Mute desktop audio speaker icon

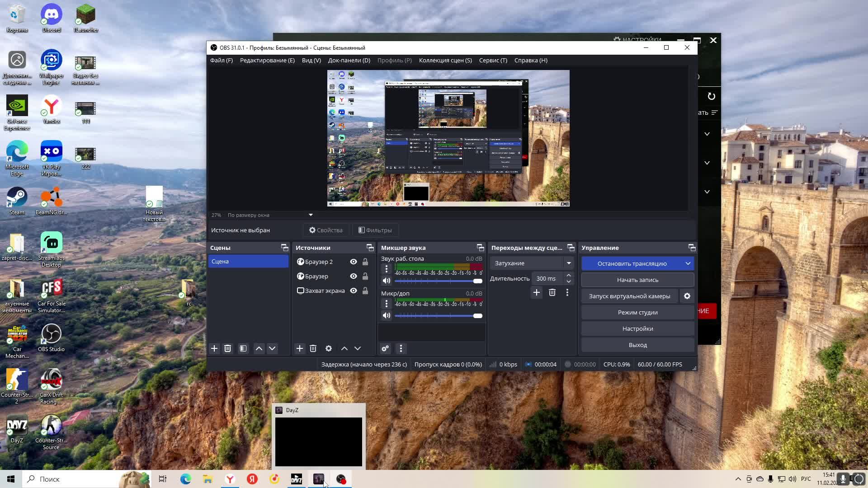coord(387,281)
